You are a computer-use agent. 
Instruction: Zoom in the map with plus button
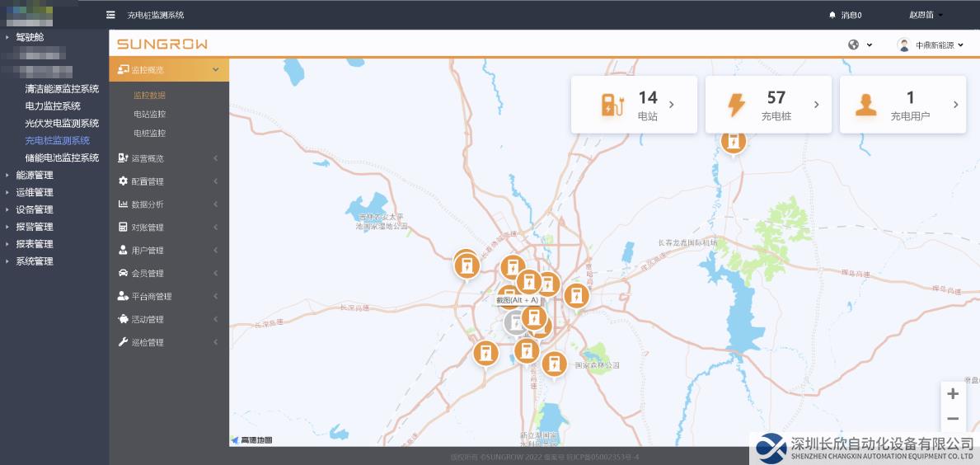(953, 394)
